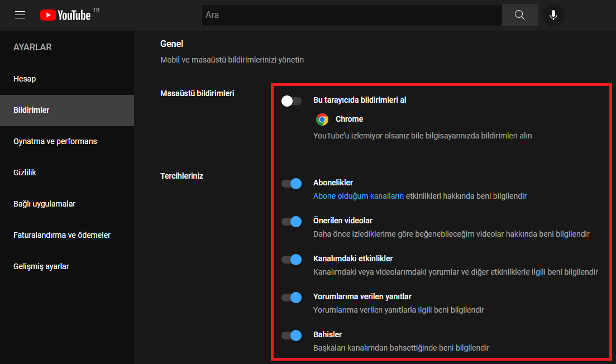616x364 pixels.
Task: Click inside the Ara search field
Action: [x=352, y=15]
